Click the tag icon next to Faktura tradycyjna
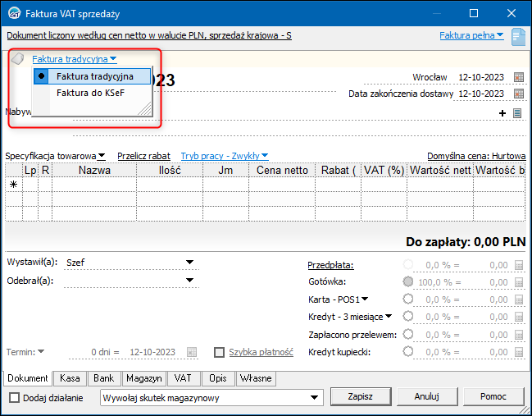Screen dimensions: 532x416 [17, 59]
